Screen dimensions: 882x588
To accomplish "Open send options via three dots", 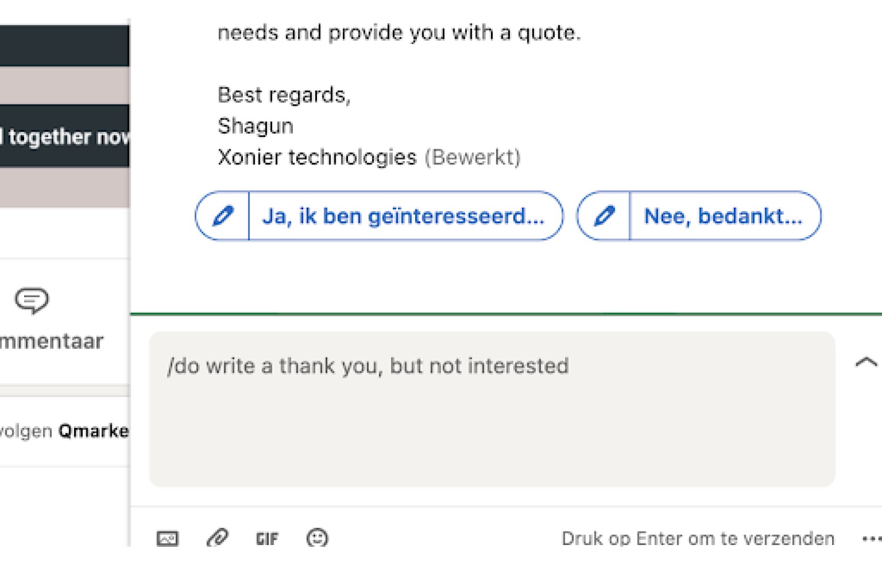I will pyautogui.click(x=871, y=539).
